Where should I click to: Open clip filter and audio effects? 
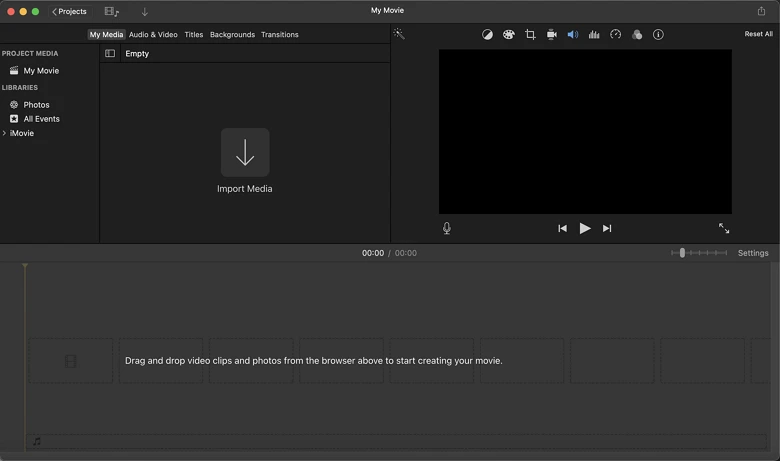(637, 34)
